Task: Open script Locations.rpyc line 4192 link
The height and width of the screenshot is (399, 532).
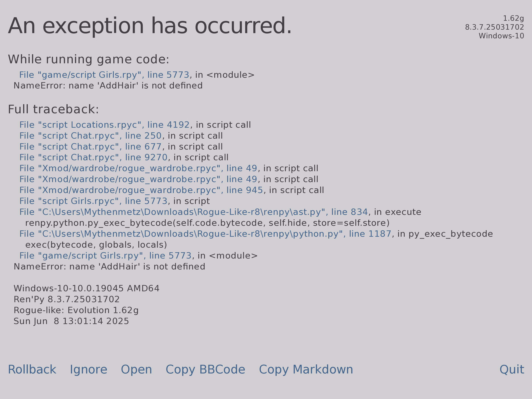Action: pos(105,125)
